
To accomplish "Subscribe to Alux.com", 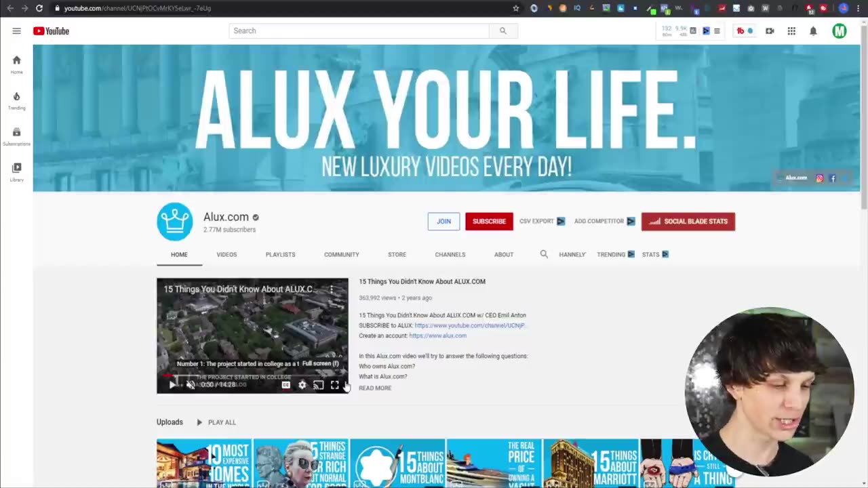I will coord(489,221).
